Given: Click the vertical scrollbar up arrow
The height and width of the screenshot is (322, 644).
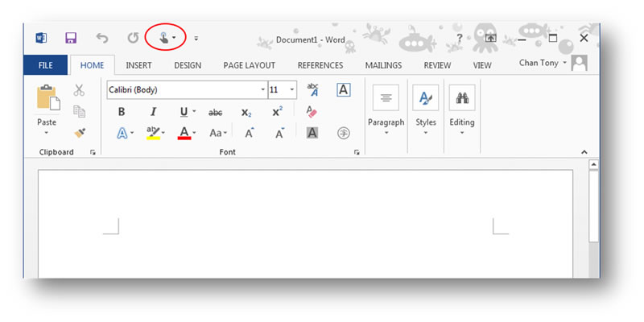Looking at the screenshot, I should coord(594,165).
